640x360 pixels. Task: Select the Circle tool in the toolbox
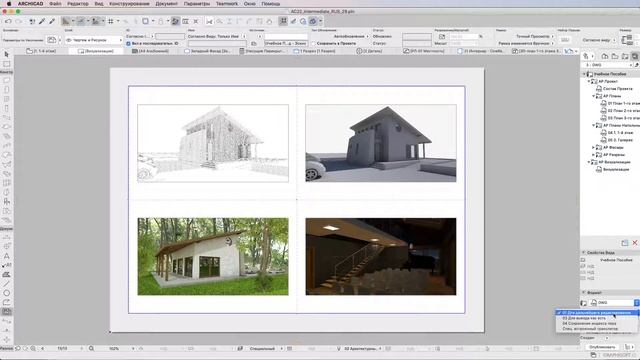[7, 293]
